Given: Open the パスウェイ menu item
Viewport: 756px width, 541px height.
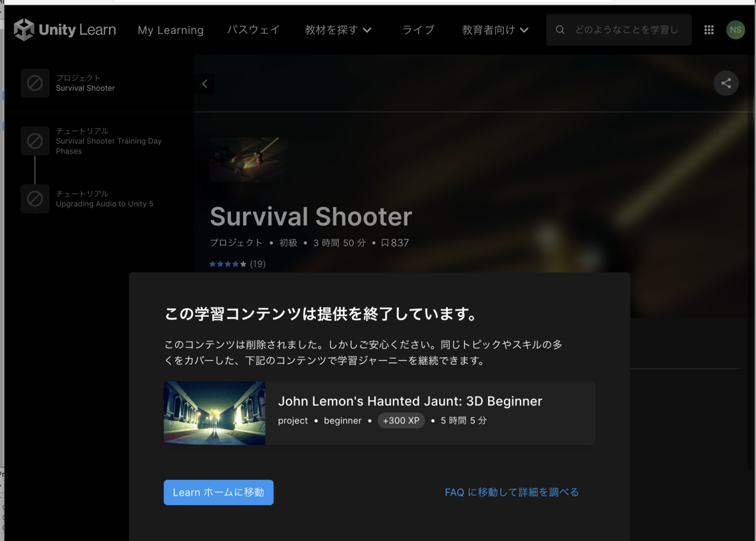Looking at the screenshot, I should pyautogui.click(x=253, y=30).
